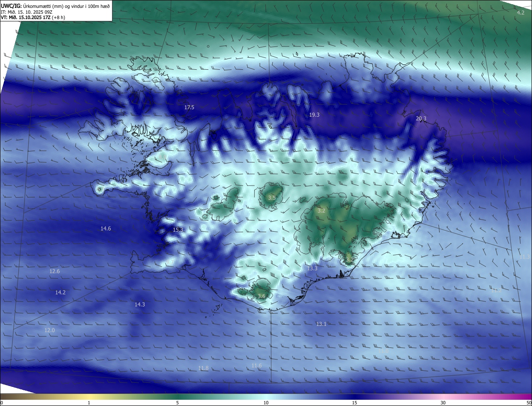
Task: Click the 15 tick on the color scale
Action: click(355, 403)
